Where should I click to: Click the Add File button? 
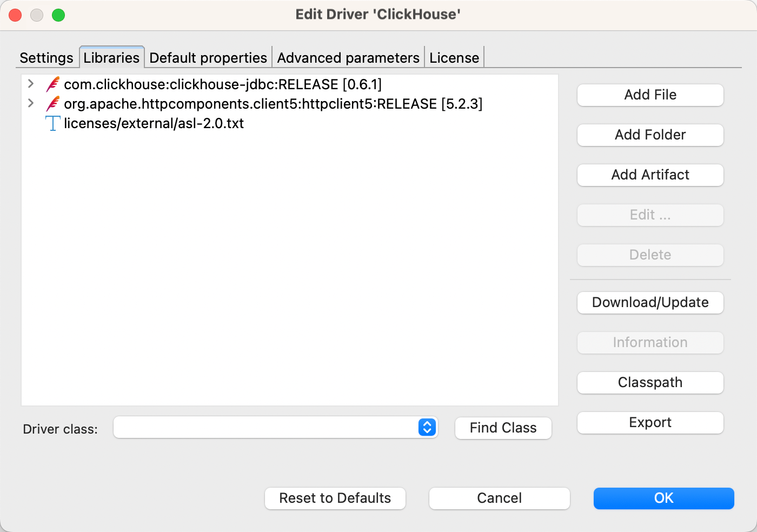click(650, 95)
